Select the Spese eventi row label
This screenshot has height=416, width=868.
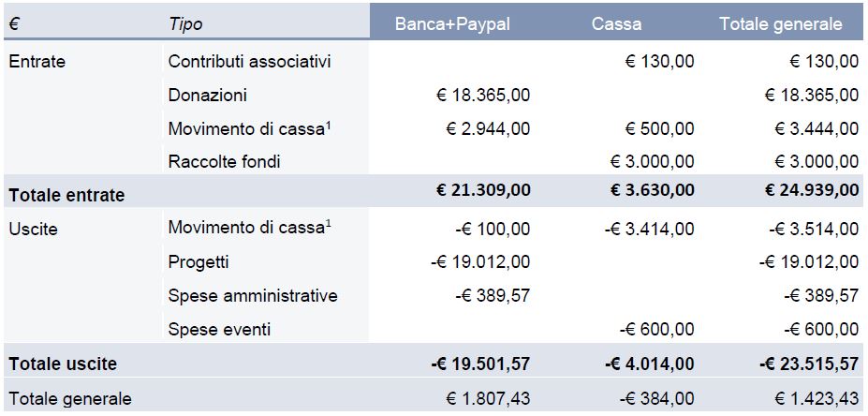click(x=218, y=329)
